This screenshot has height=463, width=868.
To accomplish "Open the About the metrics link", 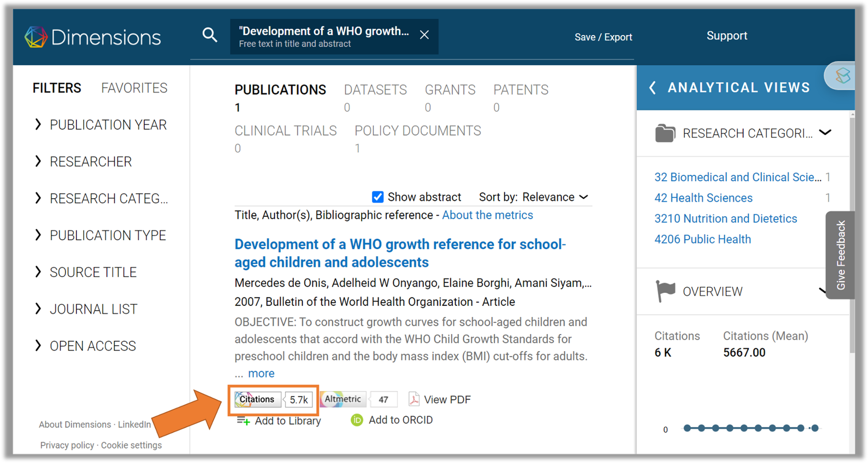I will [x=487, y=215].
